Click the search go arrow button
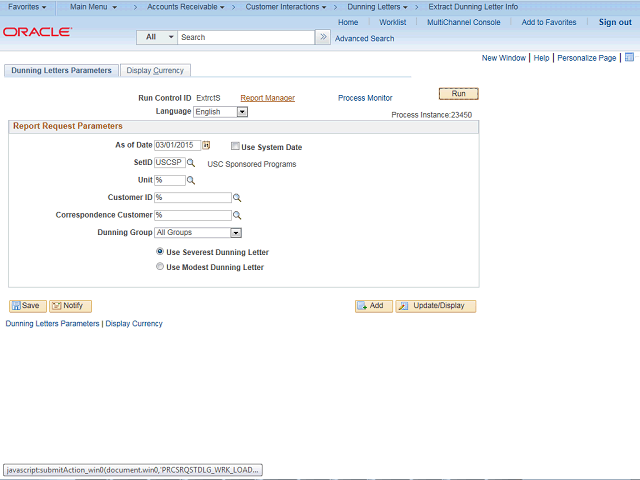 tap(323, 37)
